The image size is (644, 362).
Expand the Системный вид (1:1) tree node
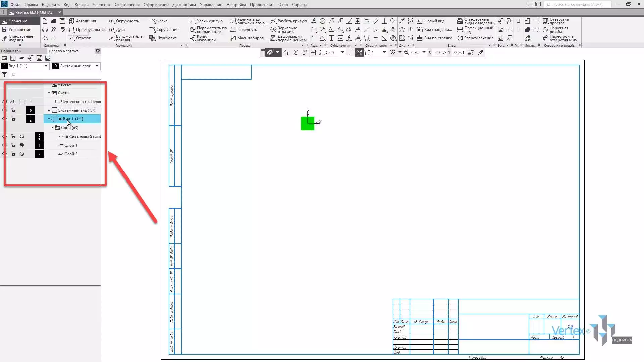pyautogui.click(x=49, y=110)
